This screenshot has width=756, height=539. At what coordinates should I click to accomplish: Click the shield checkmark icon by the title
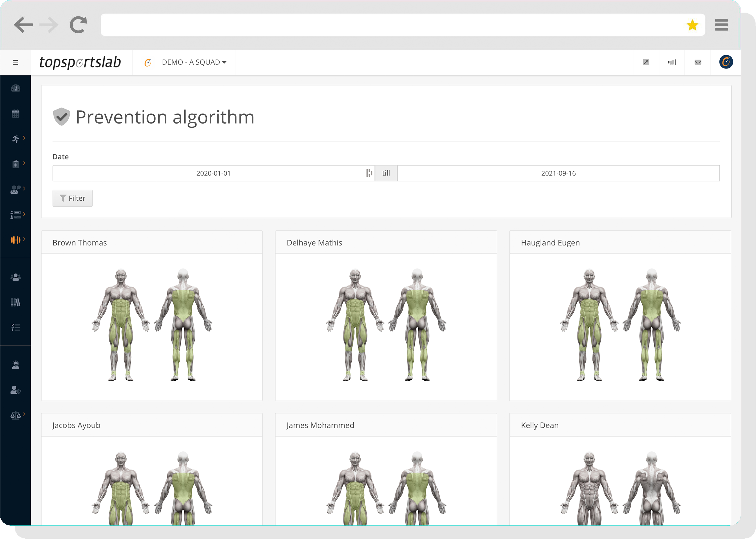(61, 117)
